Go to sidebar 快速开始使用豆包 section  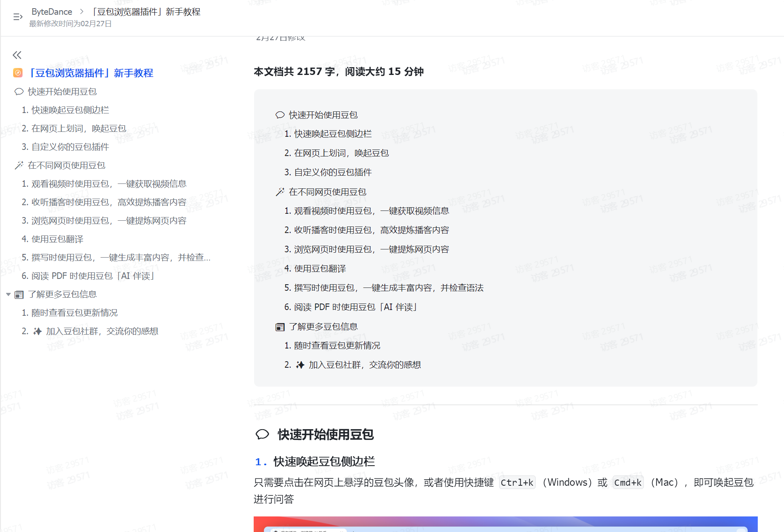click(x=62, y=91)
